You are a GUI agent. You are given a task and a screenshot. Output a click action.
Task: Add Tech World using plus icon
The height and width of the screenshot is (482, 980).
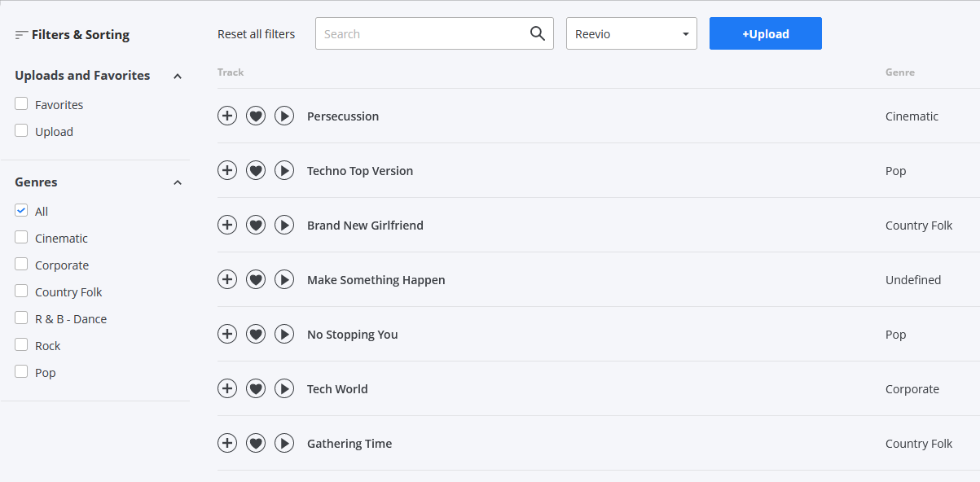[x=227, y=389]
